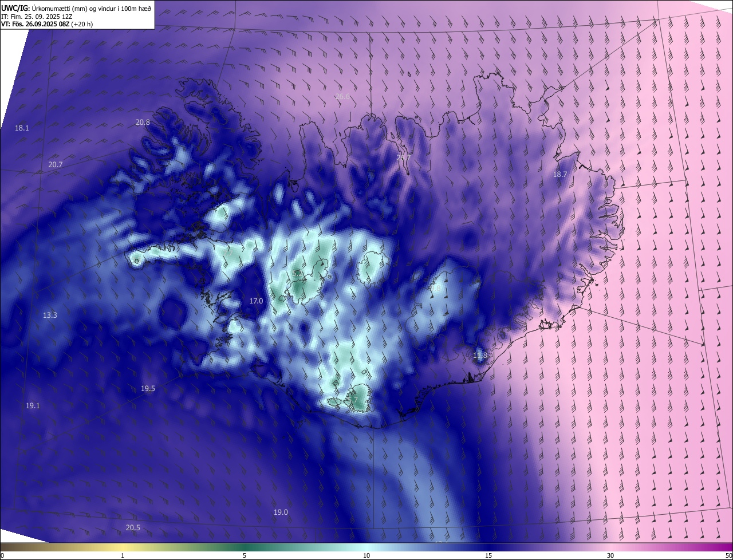The width and height of the screenshot is (733, 560).
Task: Click the 20.5 value on the map
Action: pyautogui.click(x=132, y=527)
